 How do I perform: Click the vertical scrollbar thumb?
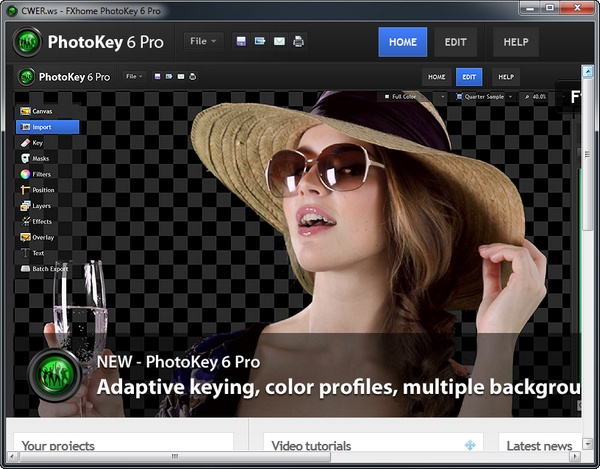[x=588, y=154]
